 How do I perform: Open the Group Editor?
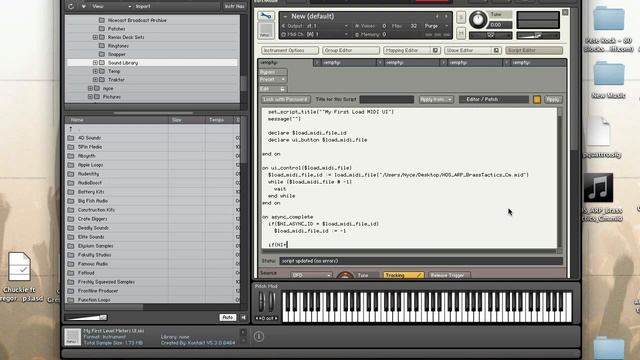pos(351,50)
